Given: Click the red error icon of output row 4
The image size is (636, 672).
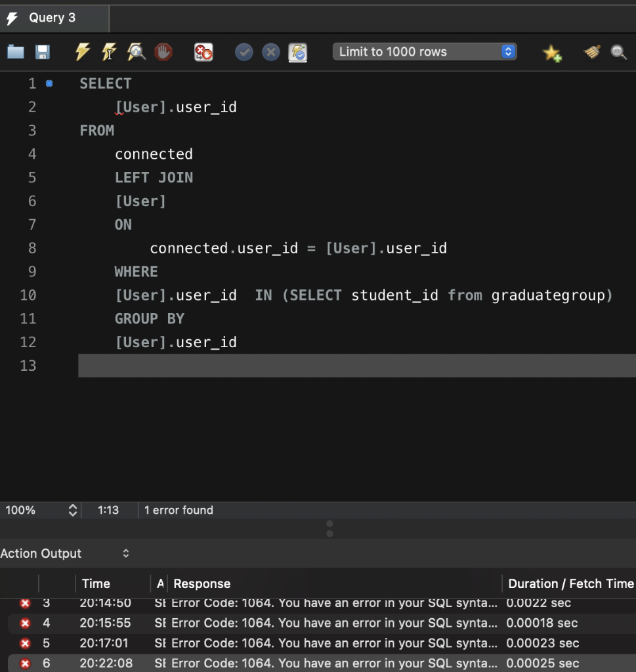Looking at the screenshot, I should [x=26, y=623].
